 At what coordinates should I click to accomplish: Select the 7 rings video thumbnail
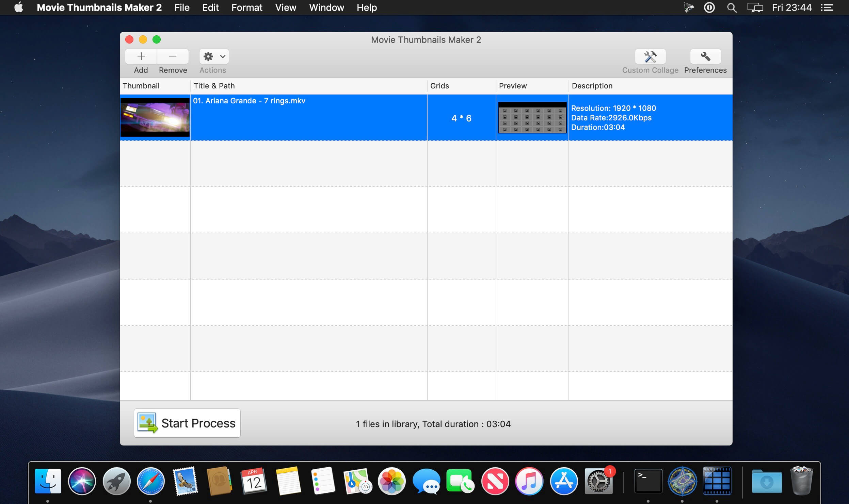click(155, 117)
